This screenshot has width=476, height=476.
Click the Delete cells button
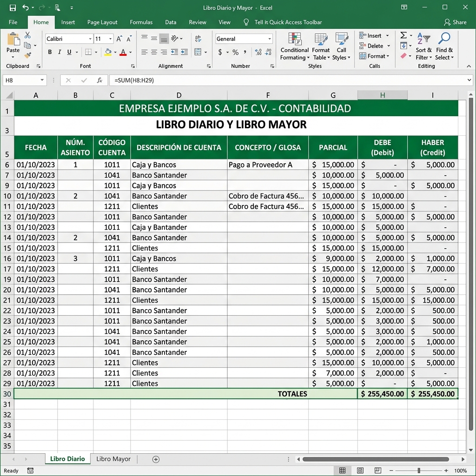[x=375, y=46]
